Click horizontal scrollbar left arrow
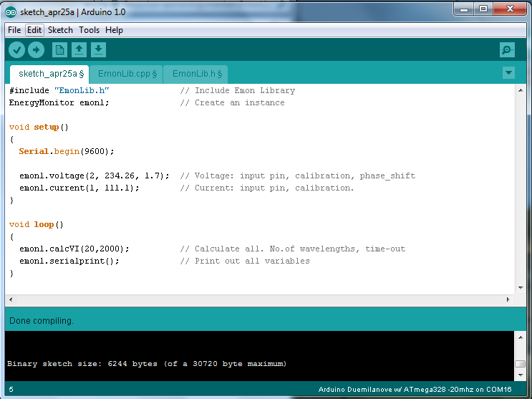Screen dimensions: 532x399 tap(11, 299)
